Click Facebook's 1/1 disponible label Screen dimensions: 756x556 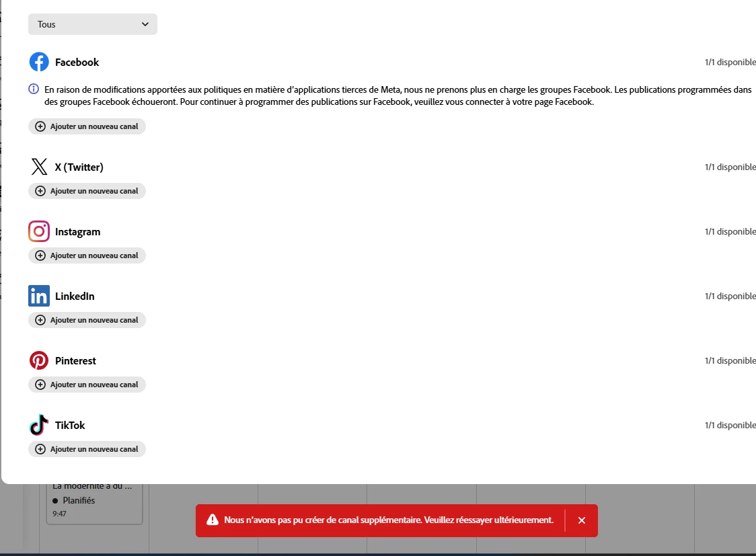click(730, 62)
